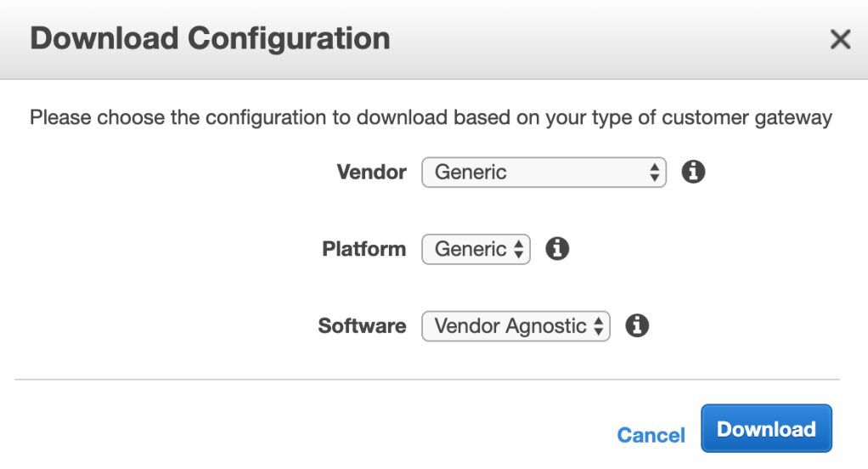Click the 'Vendor Agnostic' text in Software field
Image resolution: width=868 pixels, height=469 pixels.
[510, 326]
